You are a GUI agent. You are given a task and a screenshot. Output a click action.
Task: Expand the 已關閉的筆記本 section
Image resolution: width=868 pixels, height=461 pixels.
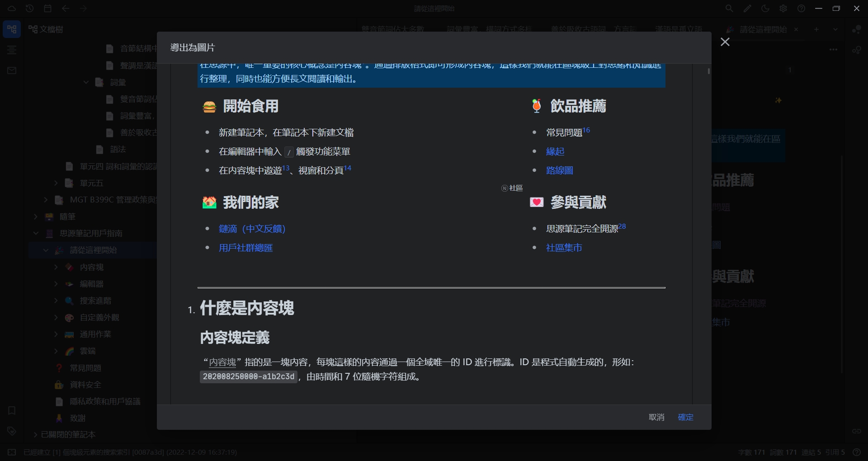[x=36, y=434]
